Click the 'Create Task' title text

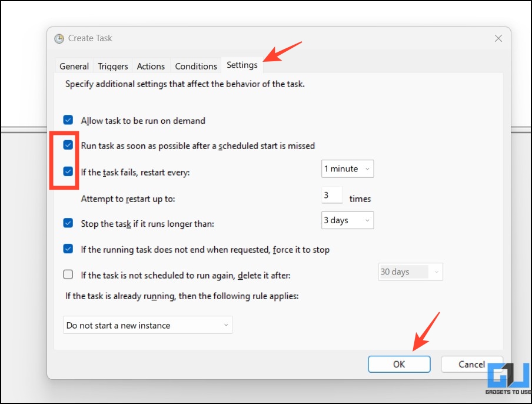coord(90,38)
